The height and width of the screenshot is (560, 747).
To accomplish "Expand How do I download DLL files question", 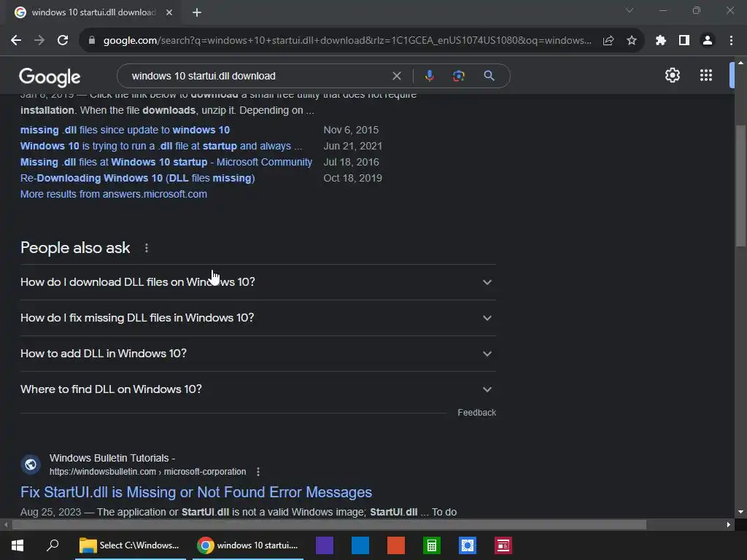I will (x=258, y=282).
